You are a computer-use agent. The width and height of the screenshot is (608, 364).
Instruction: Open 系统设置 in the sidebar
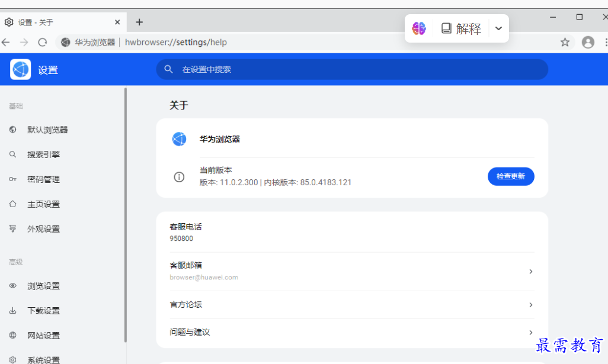point(43,360)
